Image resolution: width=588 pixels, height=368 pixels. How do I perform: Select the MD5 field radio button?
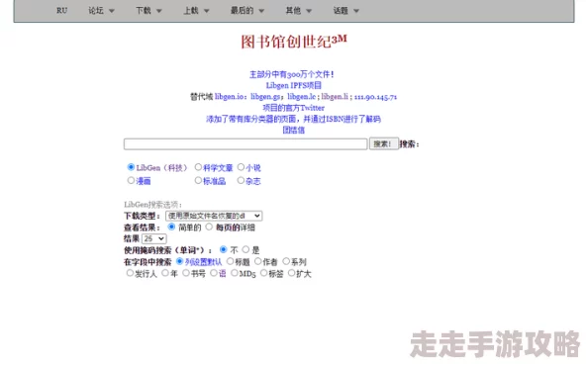[235, 273]
